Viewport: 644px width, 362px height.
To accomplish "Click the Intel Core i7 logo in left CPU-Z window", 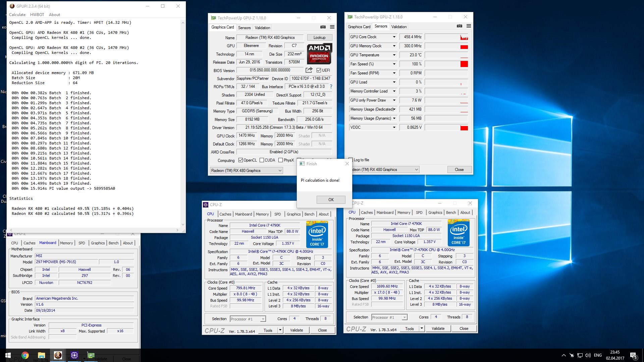I will 317,234.
